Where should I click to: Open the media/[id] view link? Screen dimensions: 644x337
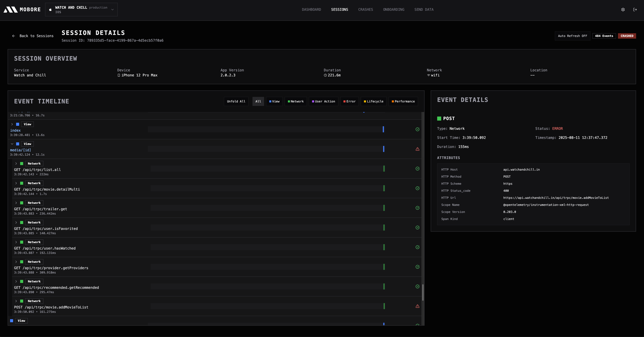(x=20, y=150)
